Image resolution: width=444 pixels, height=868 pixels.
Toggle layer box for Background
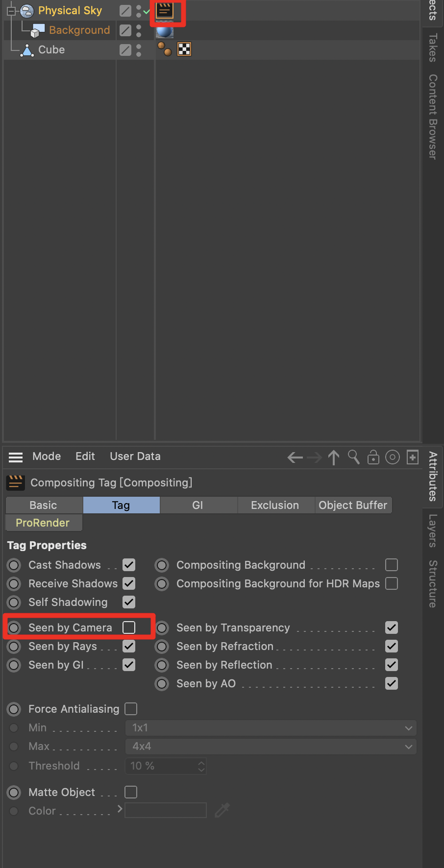pyautogui.click(x=125, y=30)
